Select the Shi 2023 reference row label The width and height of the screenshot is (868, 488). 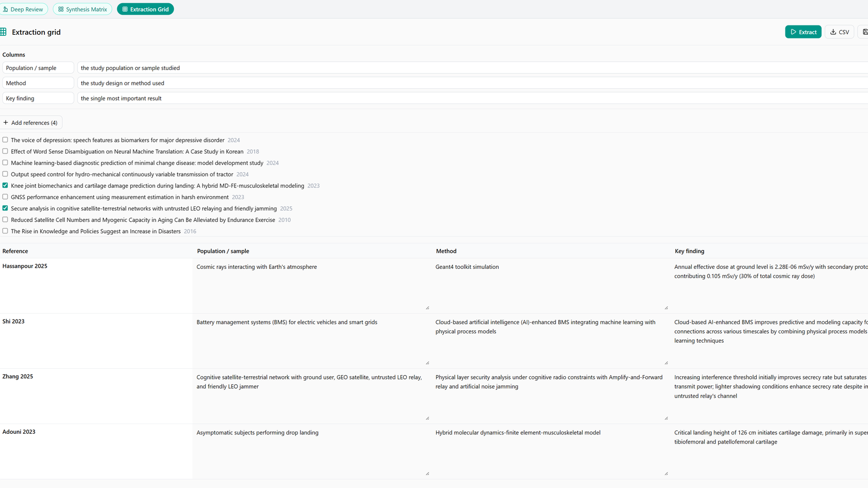point(14,322)
